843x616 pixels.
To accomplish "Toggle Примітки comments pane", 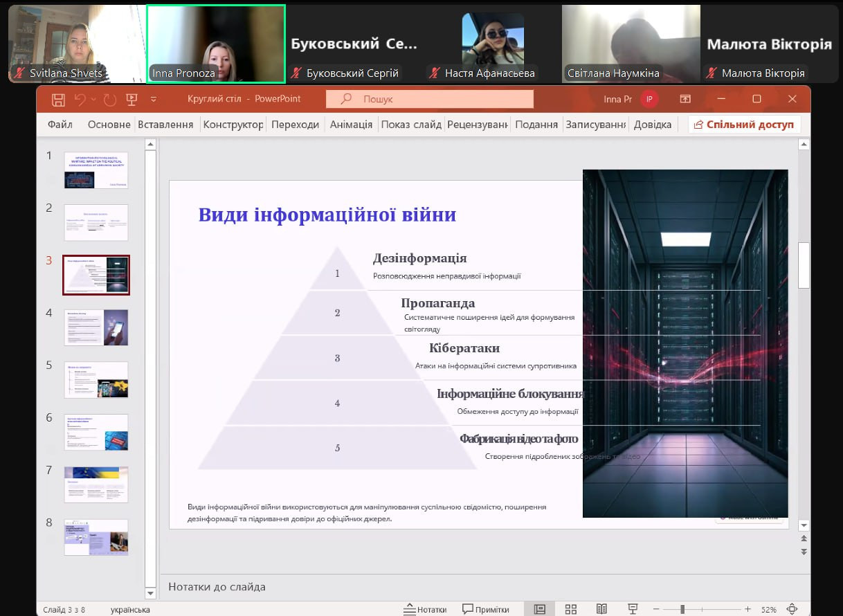I will coord(486,609).
